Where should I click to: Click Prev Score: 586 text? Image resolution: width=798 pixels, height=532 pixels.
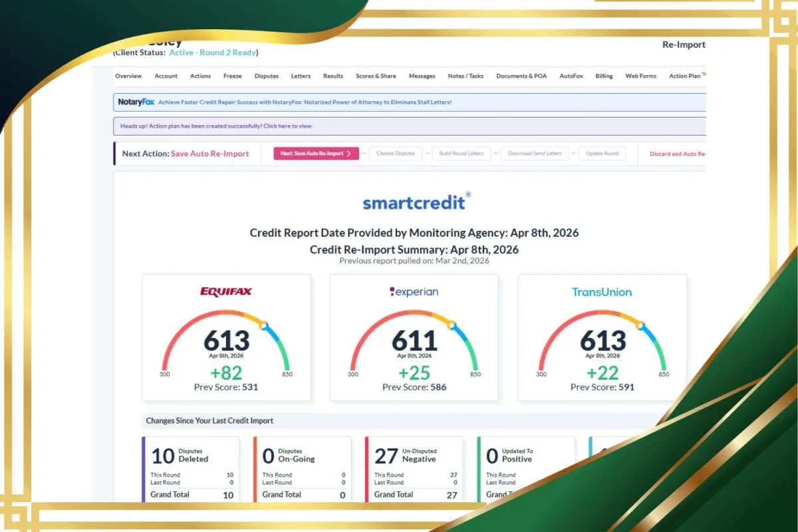click(414, 387)
